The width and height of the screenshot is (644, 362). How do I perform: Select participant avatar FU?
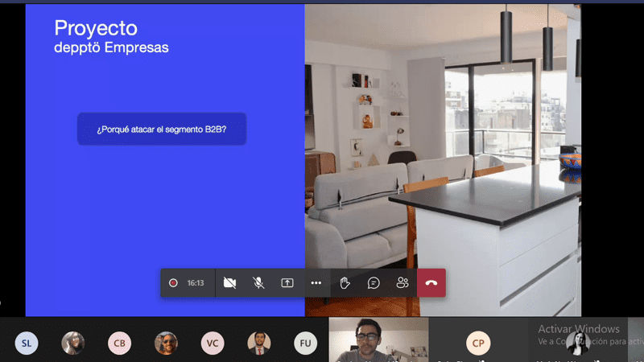pyautogui.click(x=305, y=343)
